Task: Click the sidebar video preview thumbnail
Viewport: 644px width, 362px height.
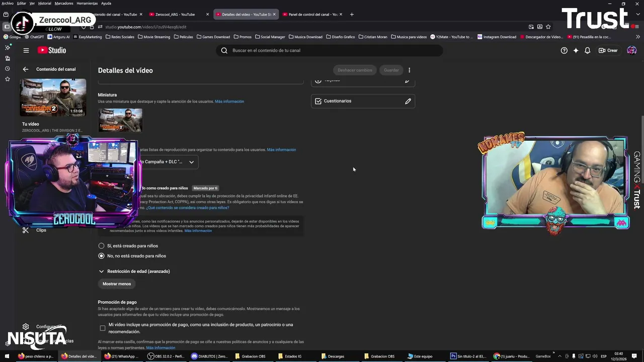Action: pos(53,98)
